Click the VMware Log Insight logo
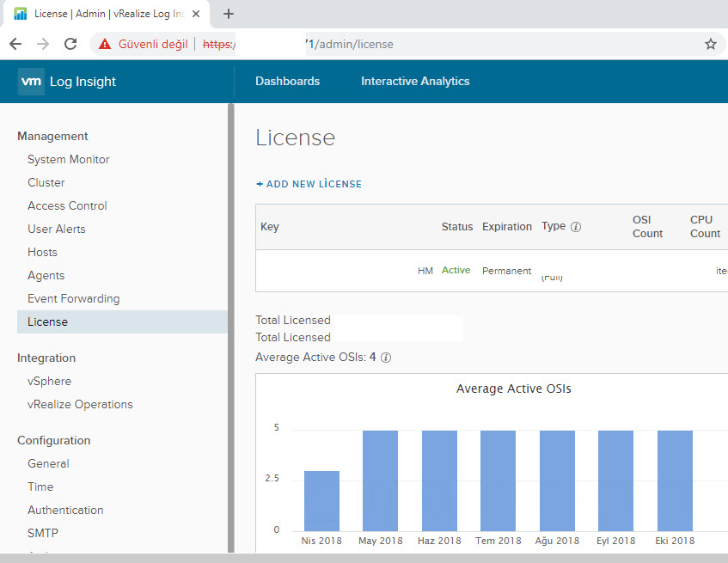Viewport: 728px width, 563px height. click(x=67, y=82)
